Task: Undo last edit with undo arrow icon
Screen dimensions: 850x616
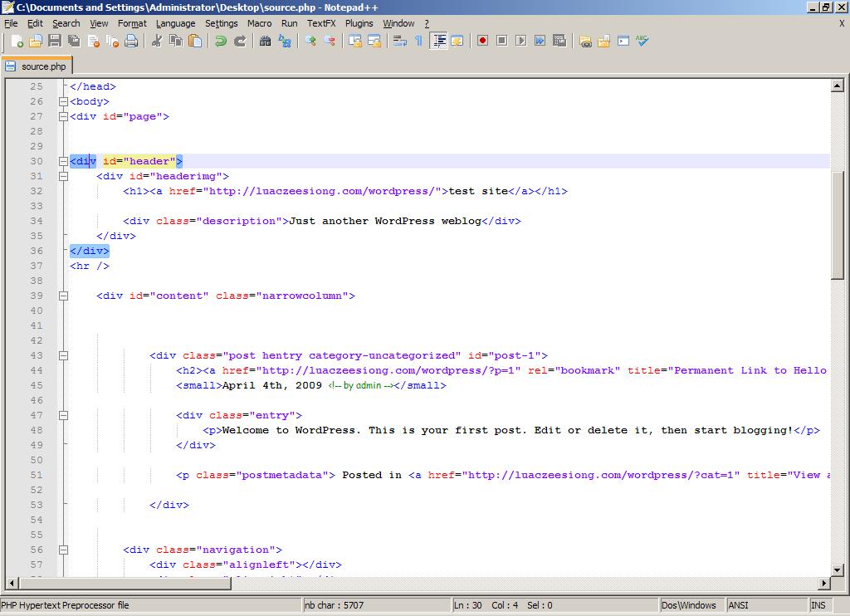Action: [220, 41]
